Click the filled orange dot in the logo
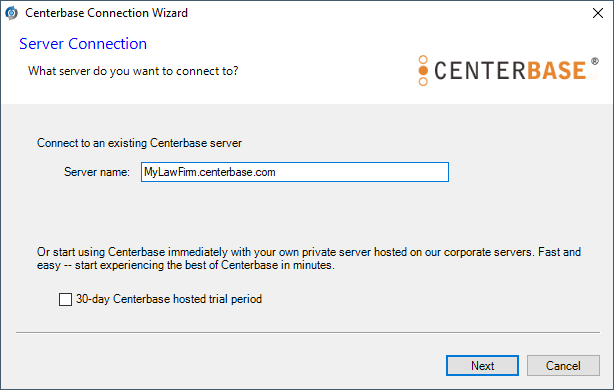614x390 pixels. (x=423, y=70)
